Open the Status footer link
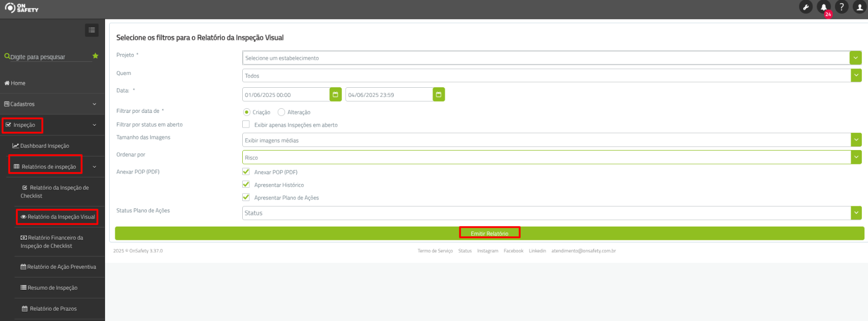 (x=465, y=251)
